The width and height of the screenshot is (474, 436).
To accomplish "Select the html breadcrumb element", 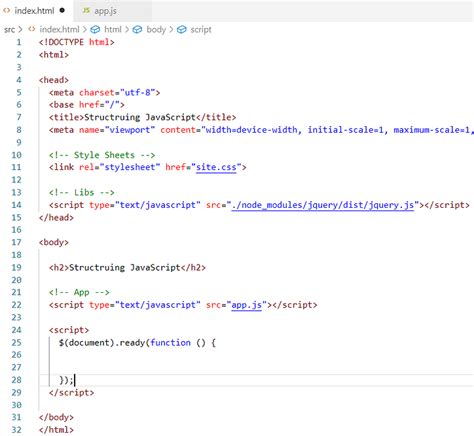I will coord(113,30).
